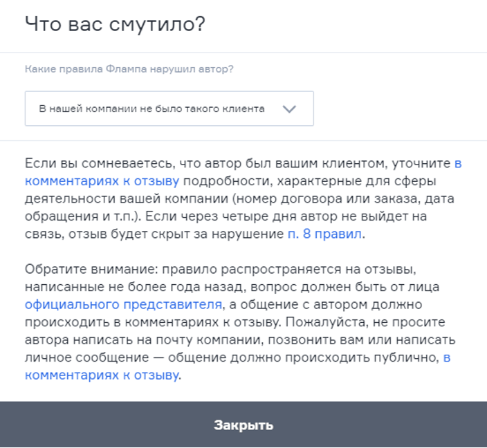Follow the 'официального представителя' link
The image size is (487, 448).
coord(123,304)
